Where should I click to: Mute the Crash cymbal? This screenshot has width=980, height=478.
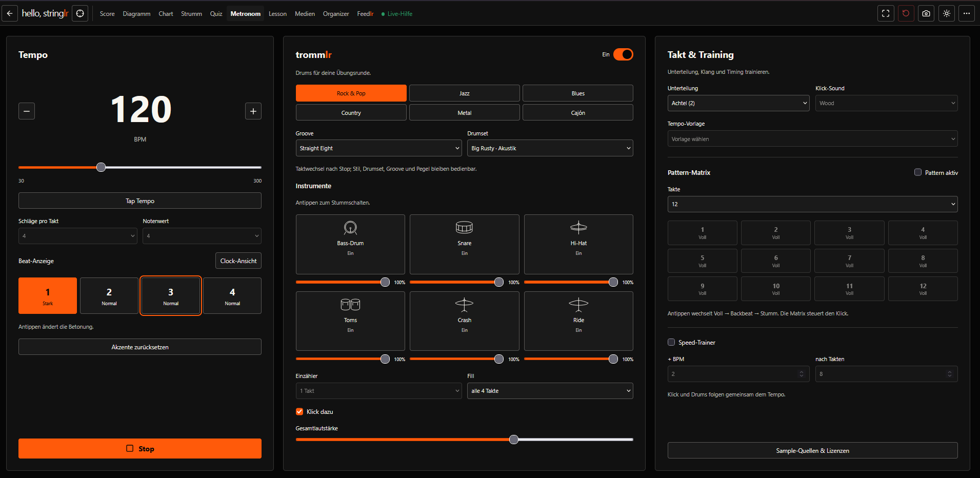(464, 321)
